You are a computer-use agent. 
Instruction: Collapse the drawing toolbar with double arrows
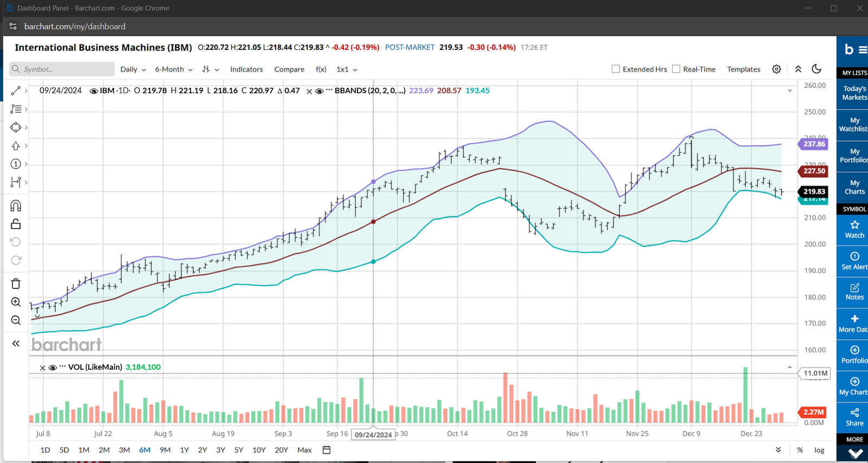point(16,343)
